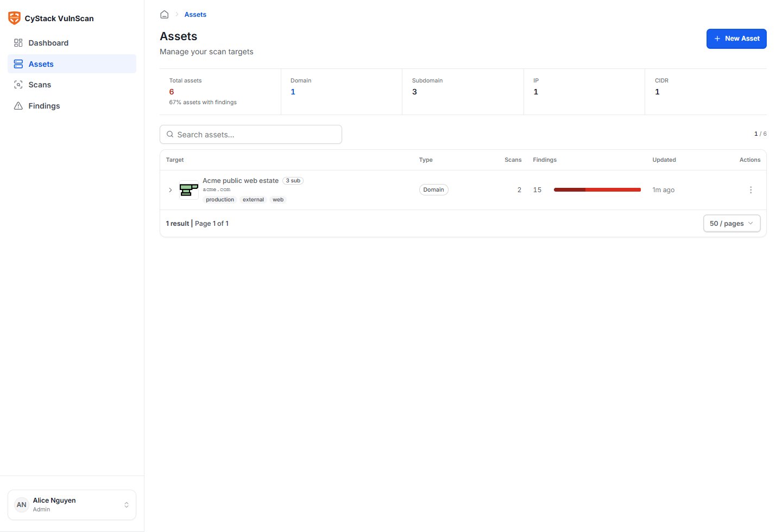Open Findings in the sidebar
Viewport: 782px width, 532px height.
(x=72, y=106)
